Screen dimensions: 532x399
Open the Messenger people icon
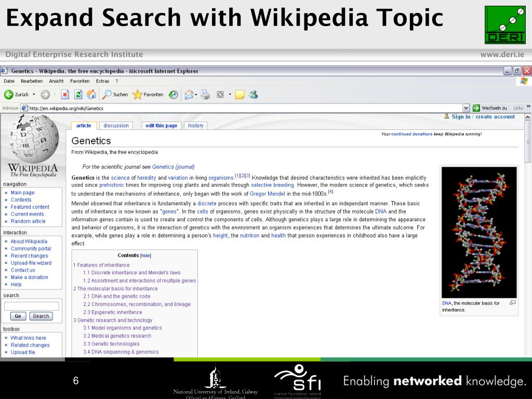point(253,95)
